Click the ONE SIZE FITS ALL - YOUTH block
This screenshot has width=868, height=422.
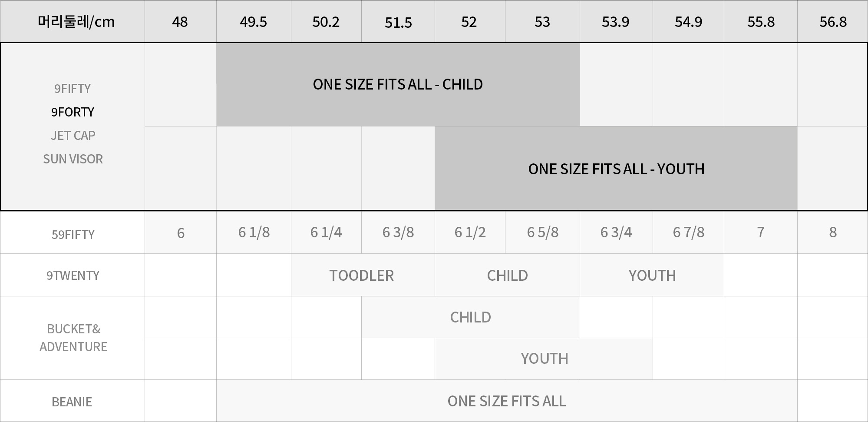pos(616,168)
